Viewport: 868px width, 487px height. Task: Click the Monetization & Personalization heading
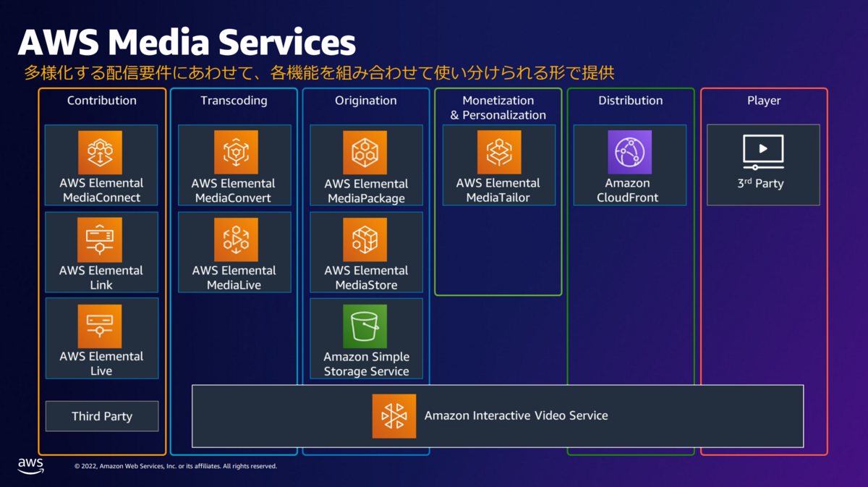tap(498, 108)
